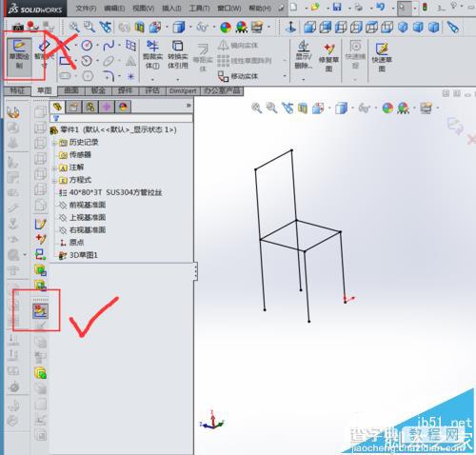Image resolution: width=476 pixels, height=455 pixels.
Task: Click inside the feature tree filter field
Action: pyautogui.click(x=121, y=118)
